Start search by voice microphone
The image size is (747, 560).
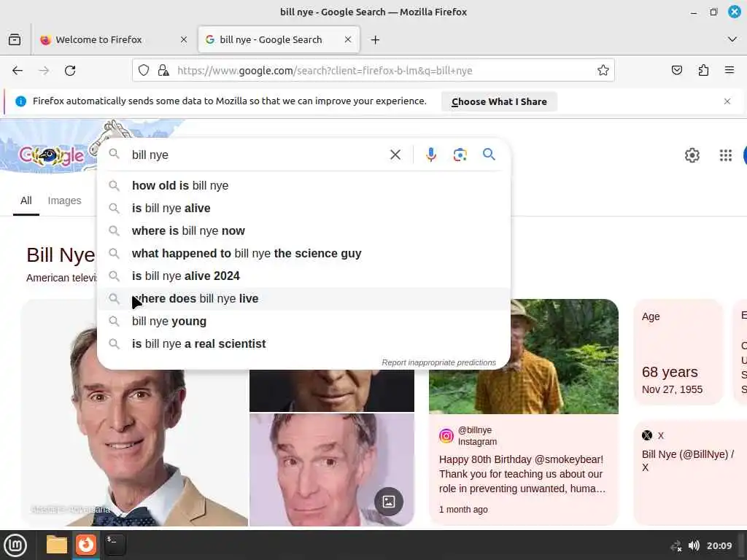431,155
